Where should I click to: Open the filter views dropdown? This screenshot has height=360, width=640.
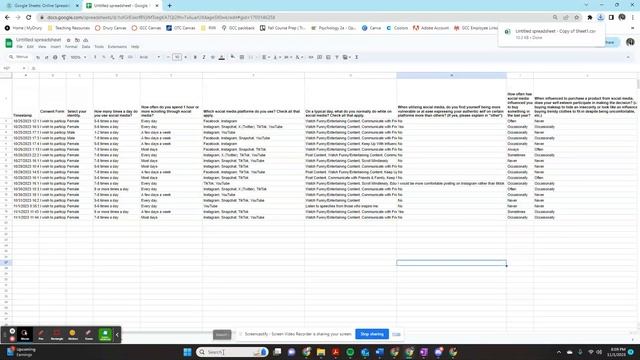coord(347,57)
